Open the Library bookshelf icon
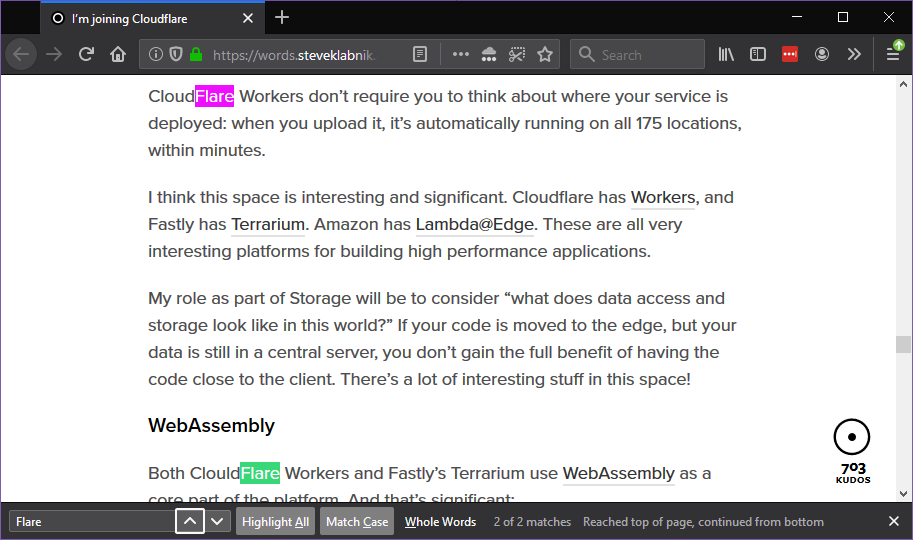 point(726,55)
